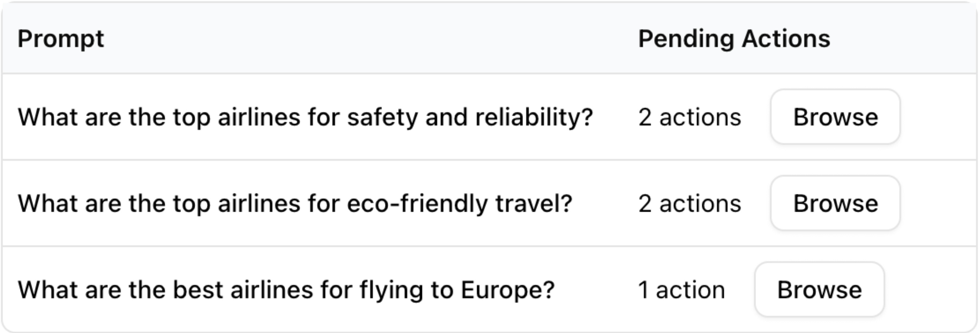This screenshot has height=333, width=980.
Task: Click the '1 action' count in the Europe row
Action: pos(681,290)
